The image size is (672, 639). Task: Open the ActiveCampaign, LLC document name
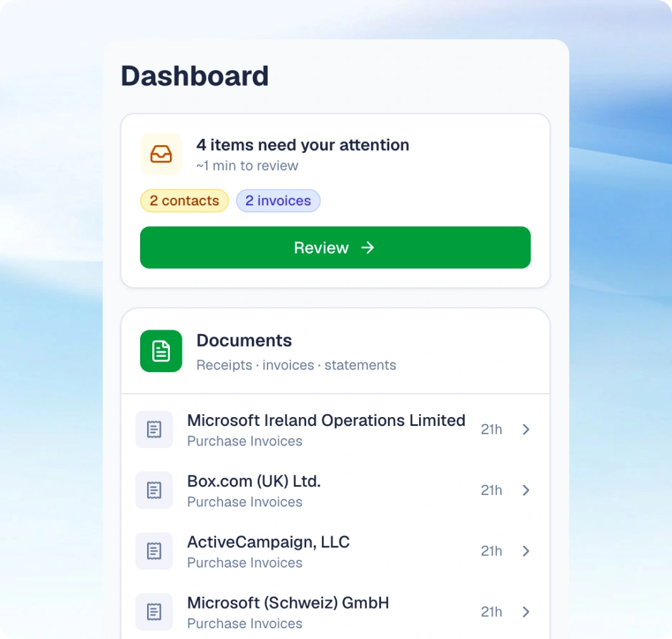click(x=268, y=543)
